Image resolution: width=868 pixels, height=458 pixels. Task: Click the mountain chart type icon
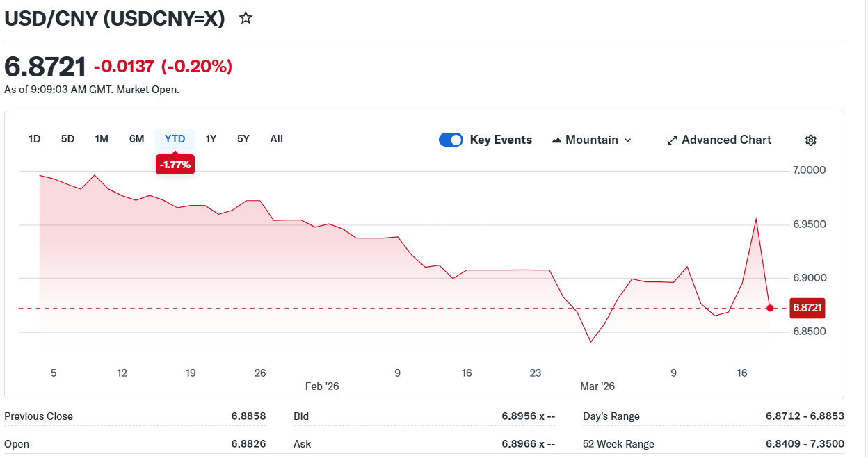556,140
